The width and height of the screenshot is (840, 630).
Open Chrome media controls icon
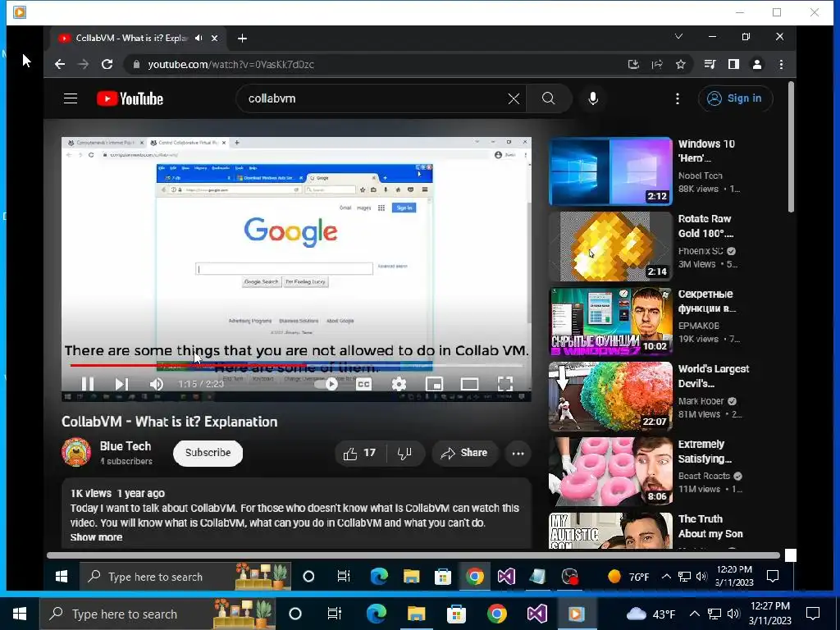(710, 64)
